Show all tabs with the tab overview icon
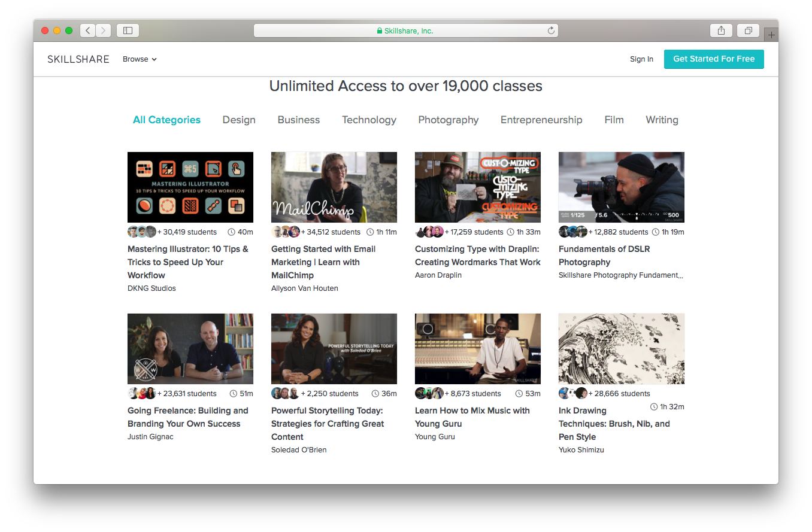The height and width of the screenshot is (532, 812). click(x=749, y=31)
